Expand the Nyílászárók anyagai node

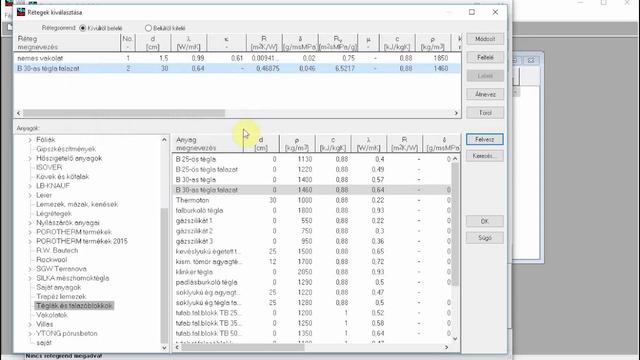pos(30,223)
